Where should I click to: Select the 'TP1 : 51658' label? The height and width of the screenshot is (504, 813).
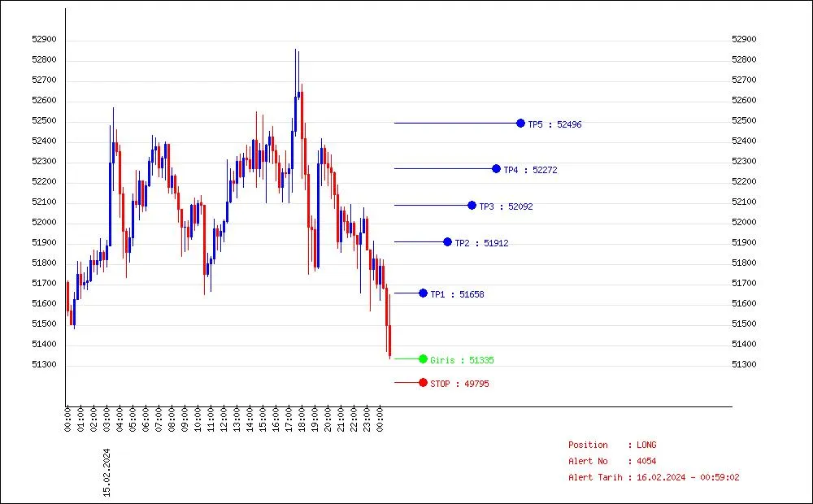457,294
